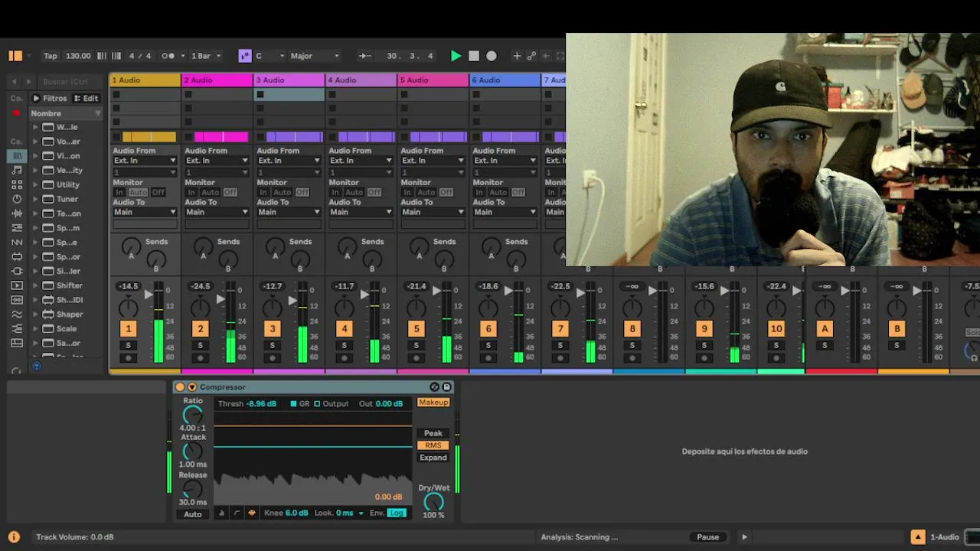Click the pink clip on track 2

tap(221, 137)
